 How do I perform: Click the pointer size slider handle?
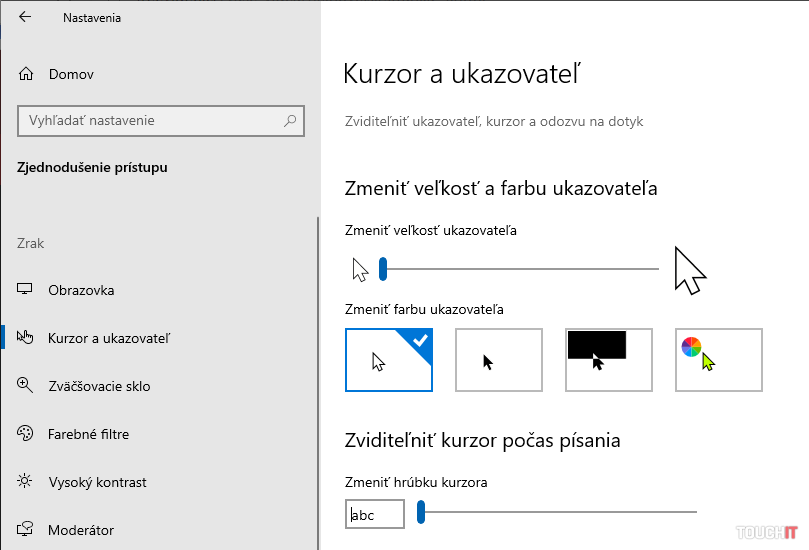click(x=383, y=269)
